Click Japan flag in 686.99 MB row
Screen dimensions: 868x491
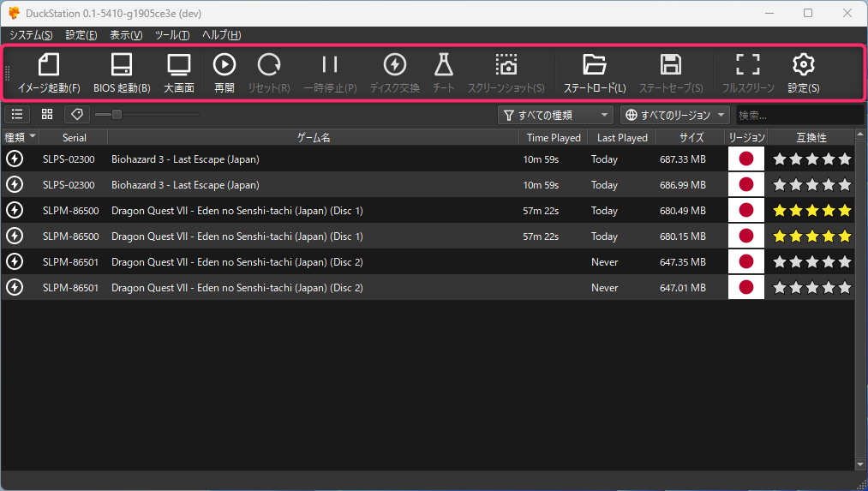point(746,184)
